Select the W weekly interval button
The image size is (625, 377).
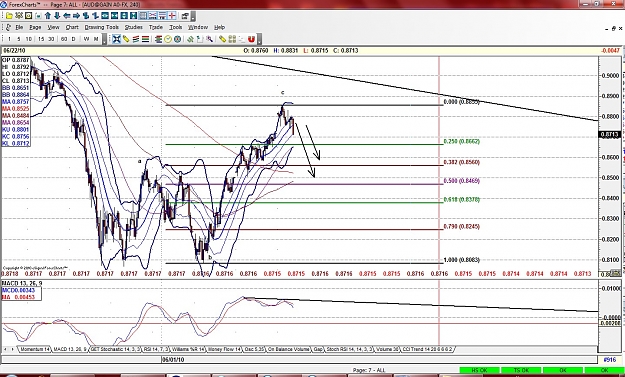86,39
